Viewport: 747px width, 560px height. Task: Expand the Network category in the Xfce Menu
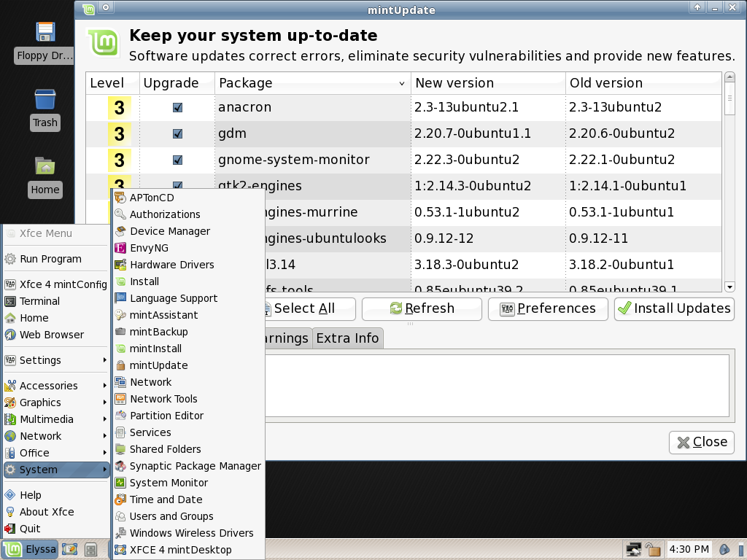56,436
